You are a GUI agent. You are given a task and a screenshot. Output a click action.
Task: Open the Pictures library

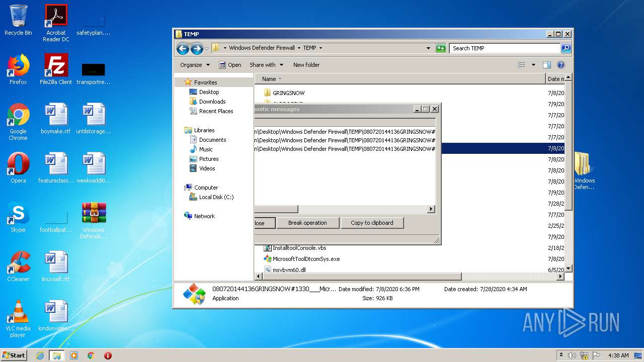pyautogui.click(x=208, y=159)
